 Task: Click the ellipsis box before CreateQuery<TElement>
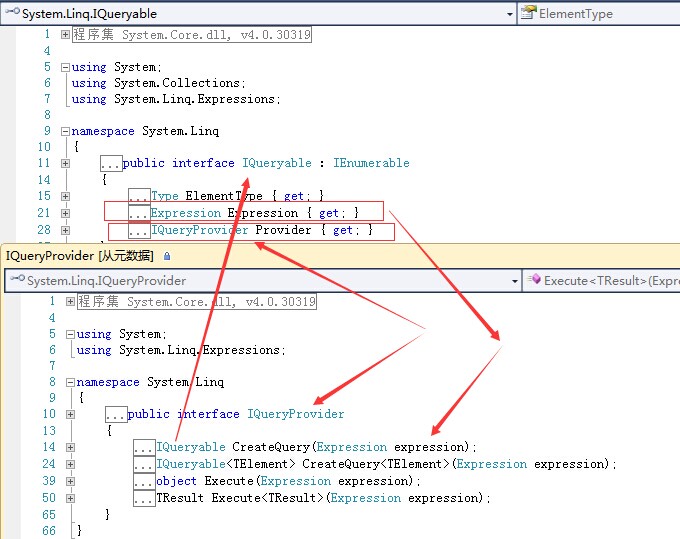pyautogui.click(x=144, y=464)
